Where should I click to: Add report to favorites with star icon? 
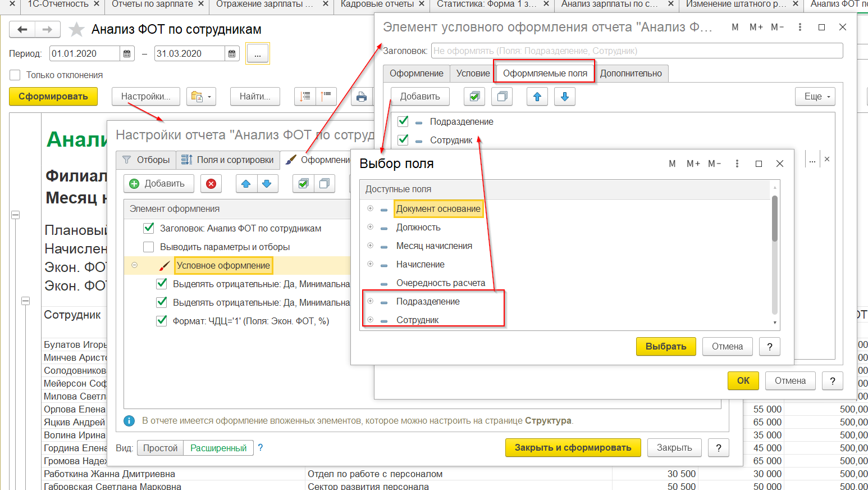tap(76, 29)
